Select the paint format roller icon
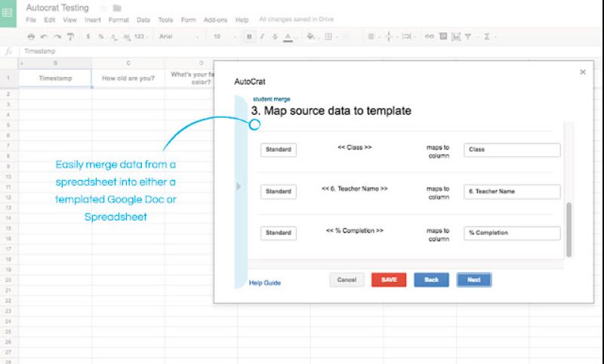Screen dimensions: 604x364 point(70,36)
